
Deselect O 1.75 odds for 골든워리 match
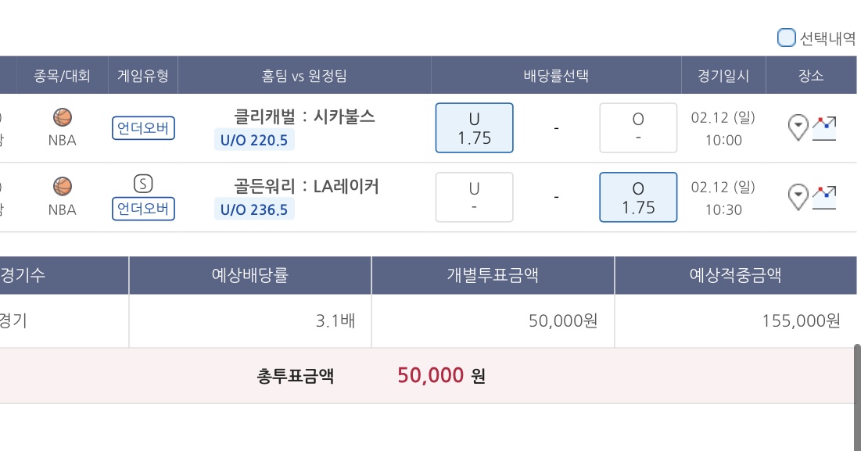638,197
